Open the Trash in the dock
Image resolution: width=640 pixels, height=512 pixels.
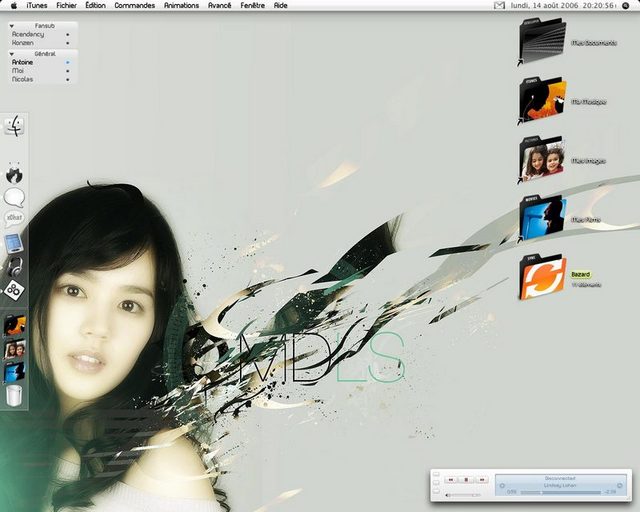point(14,395)
